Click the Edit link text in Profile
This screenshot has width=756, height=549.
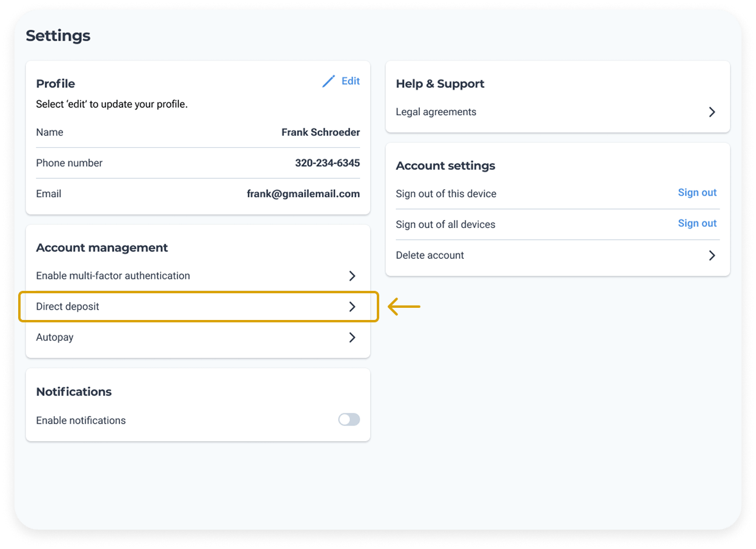(x=351, y=81)
